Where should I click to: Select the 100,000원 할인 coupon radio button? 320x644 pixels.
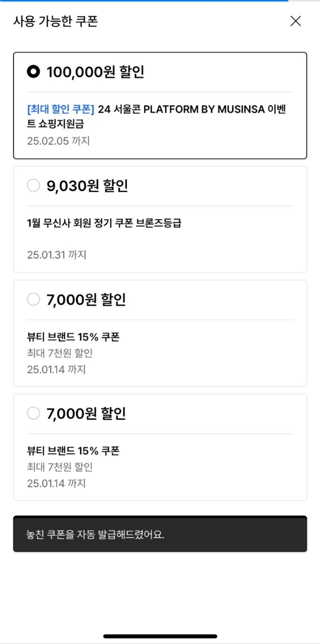(33, 71)
